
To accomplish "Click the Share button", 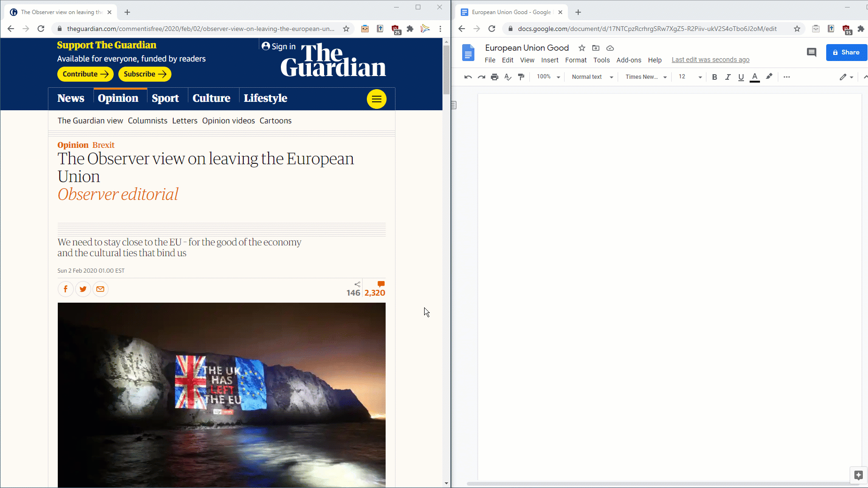I will point(846,52).
